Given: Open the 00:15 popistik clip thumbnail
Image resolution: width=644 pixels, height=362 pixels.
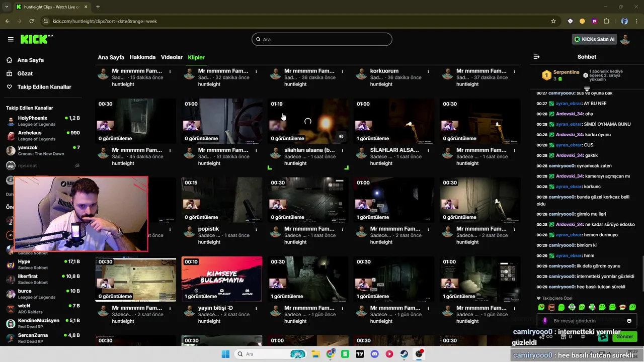Looking at the screenshot, I should (x=222, y=200).
